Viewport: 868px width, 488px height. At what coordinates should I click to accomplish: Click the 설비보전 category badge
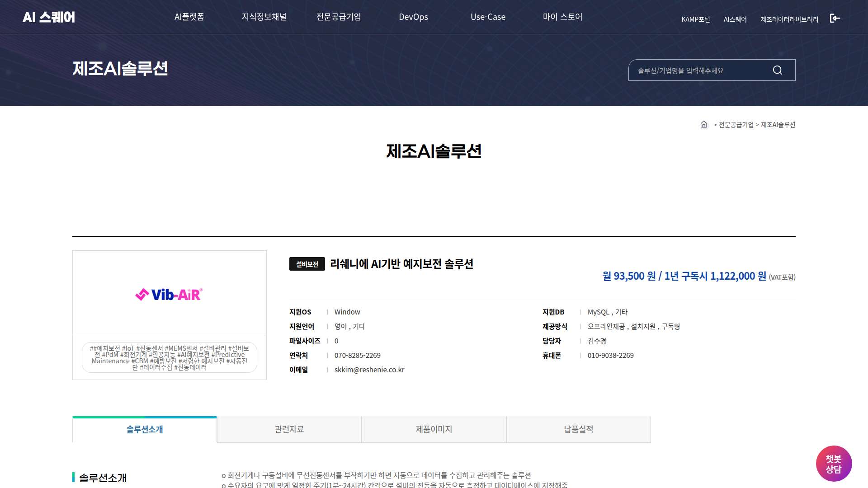(x=307, y=264)
